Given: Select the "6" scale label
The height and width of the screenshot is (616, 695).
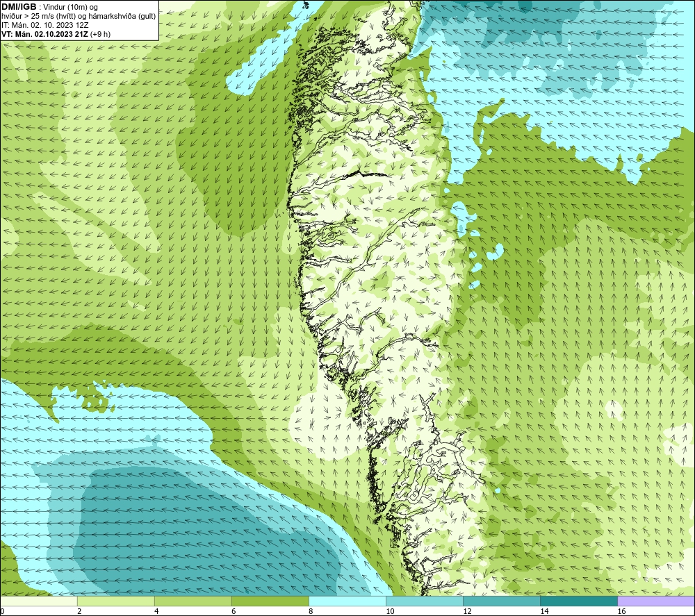Looking at the screenshot, I should point(234,612).
